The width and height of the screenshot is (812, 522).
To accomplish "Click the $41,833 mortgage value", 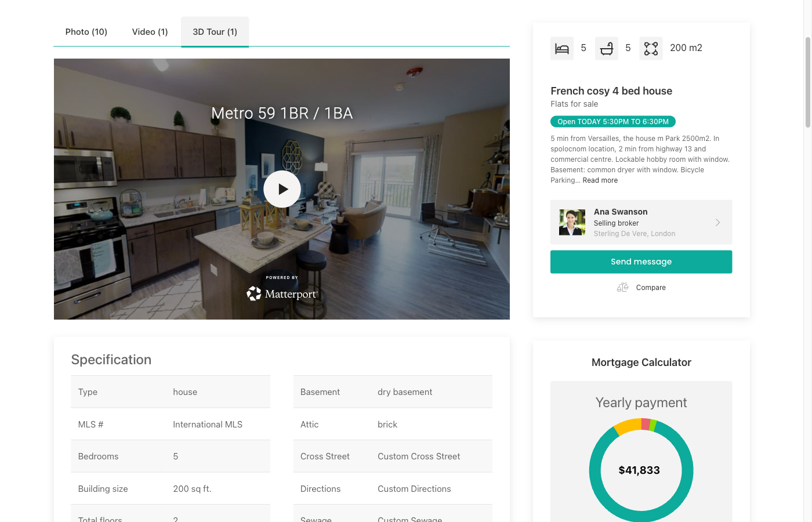I will click(640, 470).
